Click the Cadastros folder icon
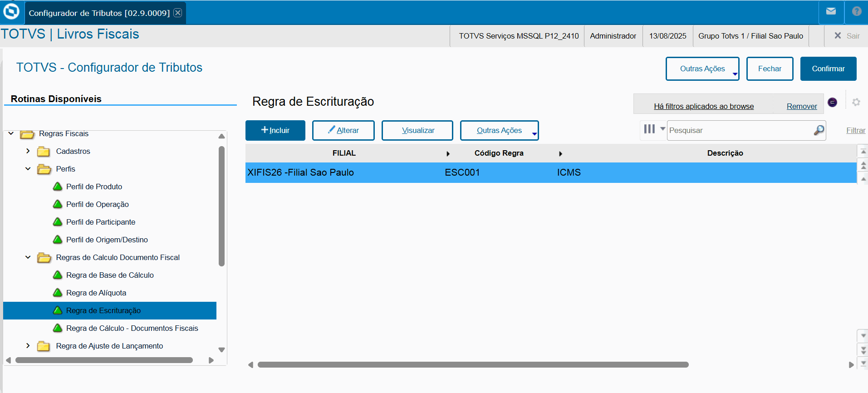This screenshot has height=393, width=868. [44, 151]
